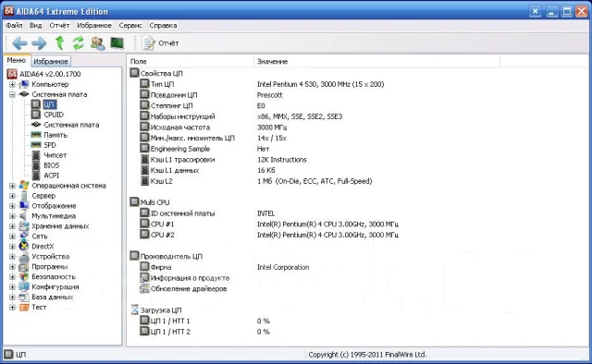The height and width of the screenshot is (364, 592).
Task: Open the Избранное menu in the menu bar
Action: (x=94, y=25)
